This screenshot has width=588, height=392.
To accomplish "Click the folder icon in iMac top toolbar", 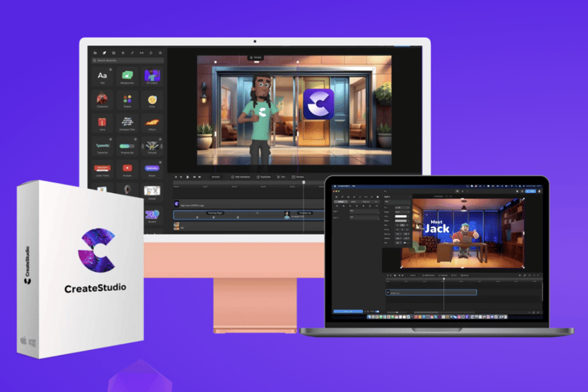I will (x=95, y=53).
